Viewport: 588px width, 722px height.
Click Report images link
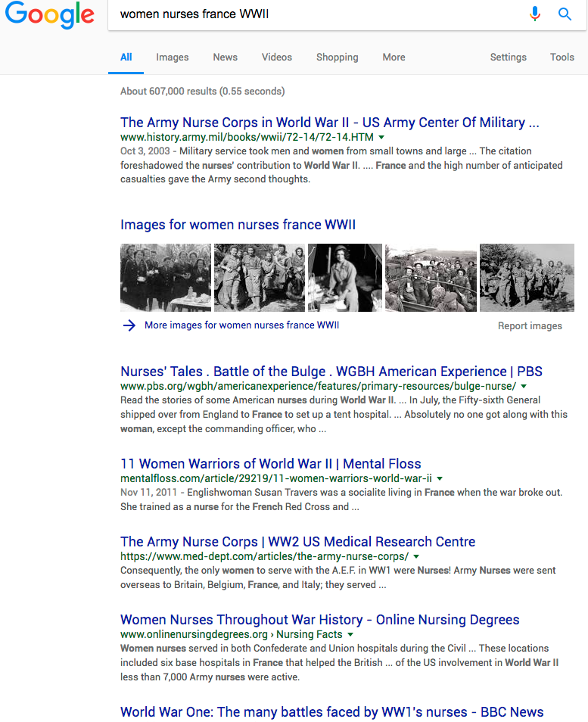tap(530, 326)
